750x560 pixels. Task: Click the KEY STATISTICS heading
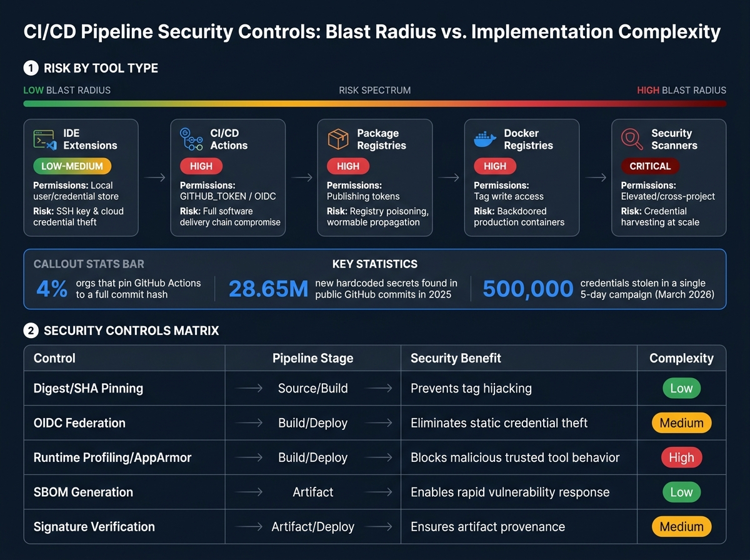point(375,264)
